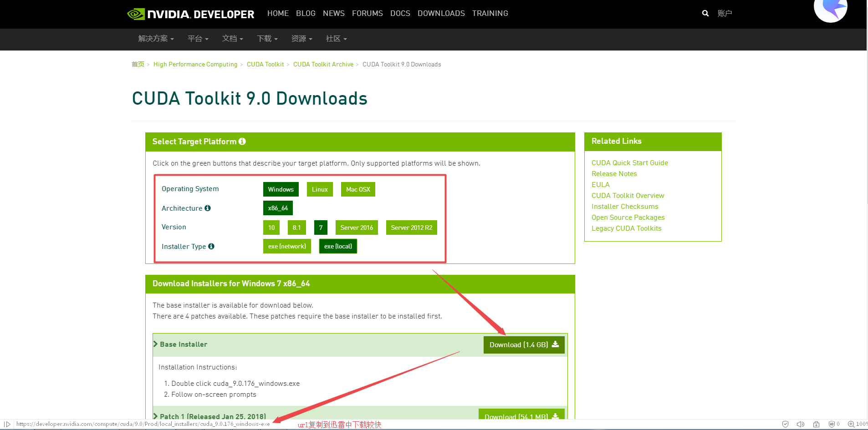
Task: Click the zoom magnifier icon in status bar
Action: coord(851,424)
